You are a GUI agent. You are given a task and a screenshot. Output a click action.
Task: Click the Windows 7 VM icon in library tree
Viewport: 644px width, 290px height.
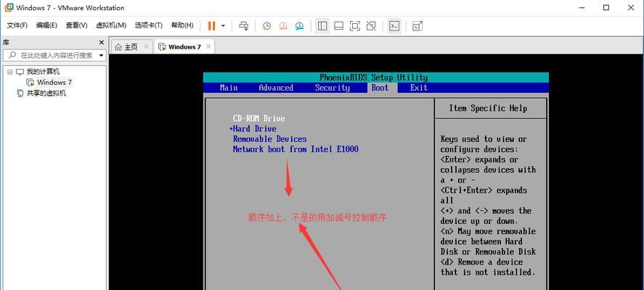[30, 83]
